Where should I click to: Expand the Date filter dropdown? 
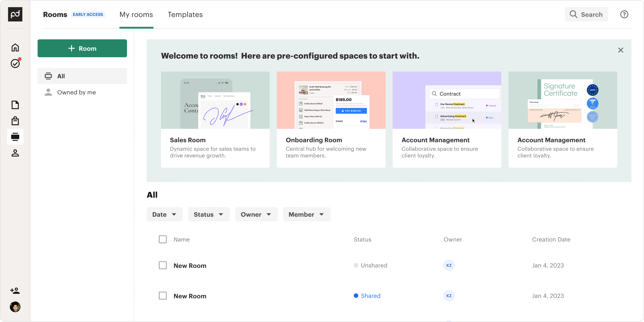point(164,214)
